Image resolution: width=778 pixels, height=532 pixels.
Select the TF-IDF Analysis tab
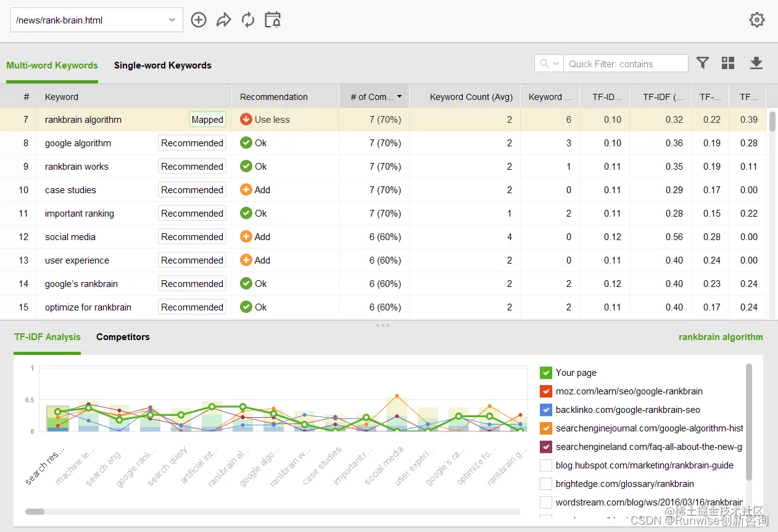pos(48,337)
